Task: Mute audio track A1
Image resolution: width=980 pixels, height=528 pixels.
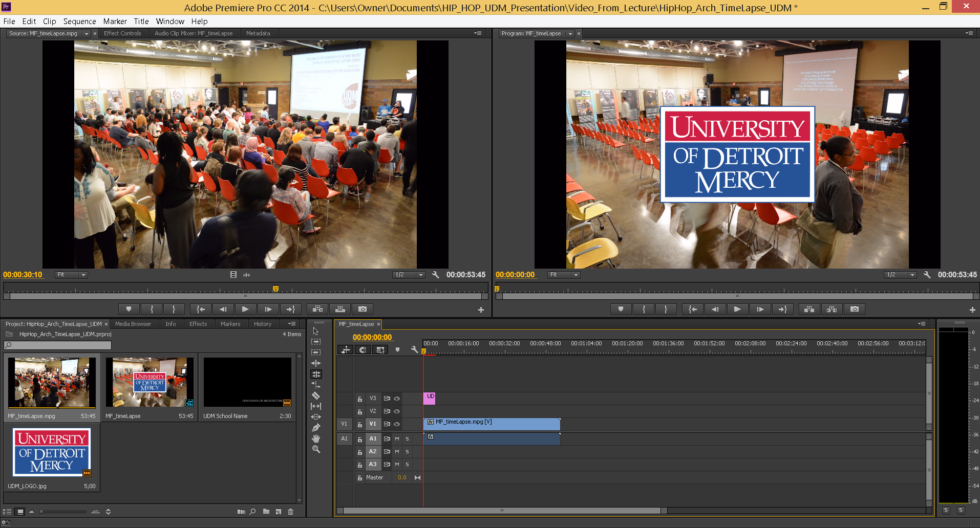Action: (x=397, y=438)
